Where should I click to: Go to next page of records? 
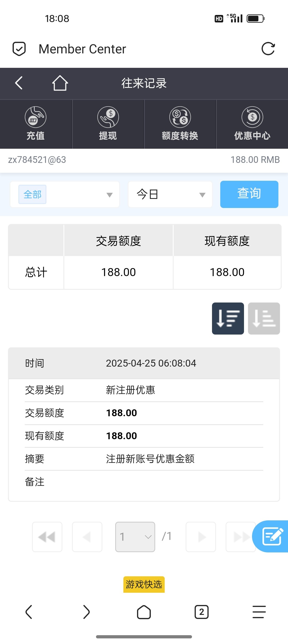(201, 537)
